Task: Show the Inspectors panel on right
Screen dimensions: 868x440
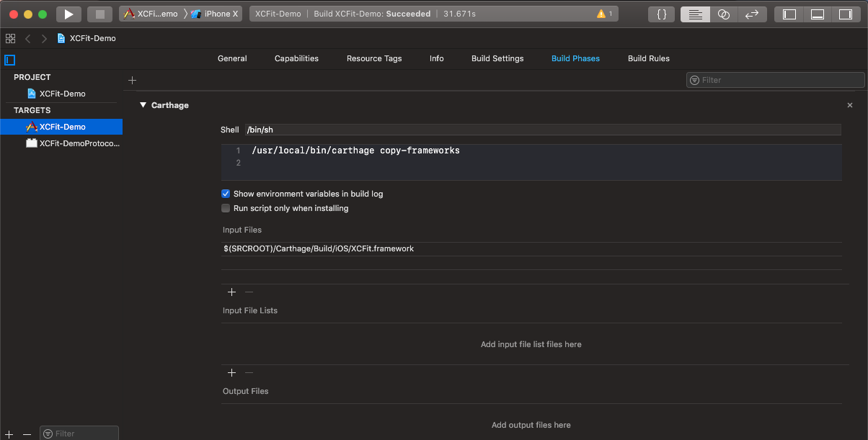Action: click(x=844, y=14)
